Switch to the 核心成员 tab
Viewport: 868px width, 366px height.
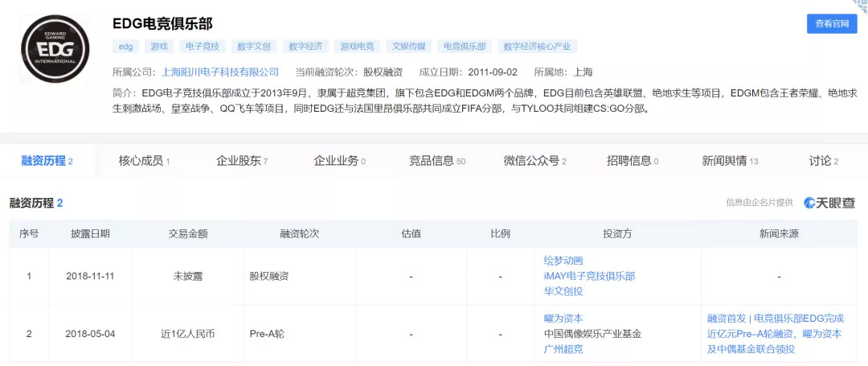click(144, 161)
